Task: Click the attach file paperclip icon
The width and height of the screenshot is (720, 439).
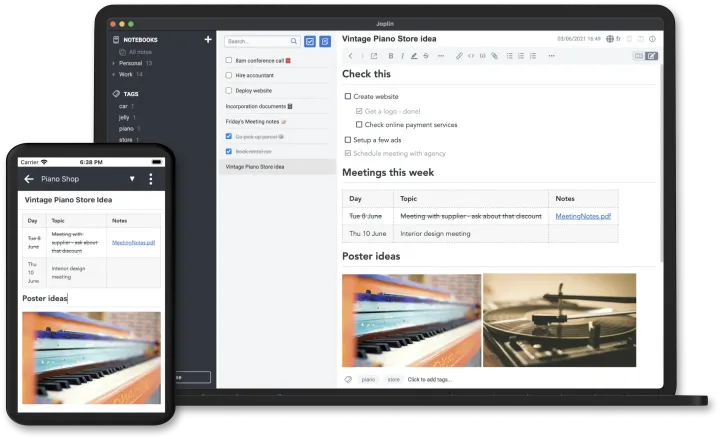Action: pos(494,56)
